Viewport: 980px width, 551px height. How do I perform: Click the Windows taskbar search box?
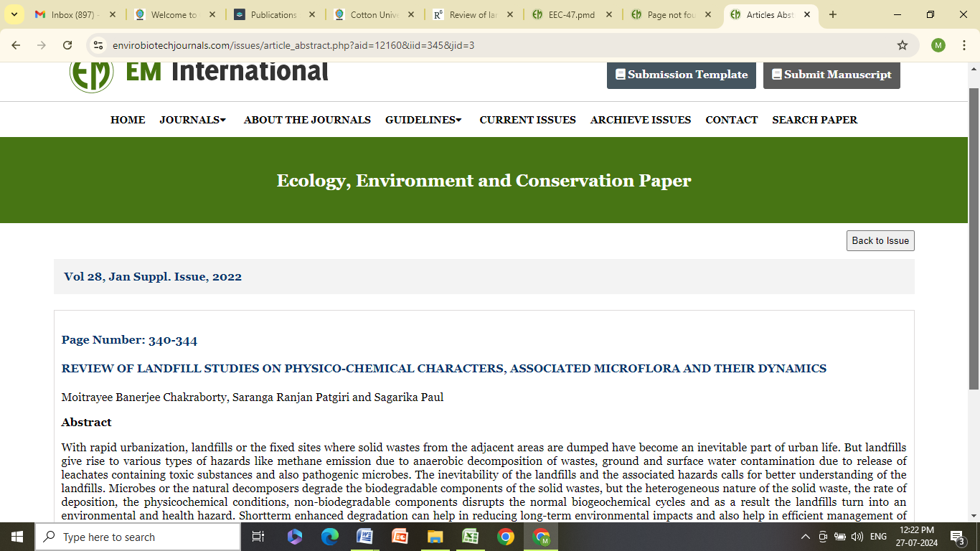click(x=138, y=537)
